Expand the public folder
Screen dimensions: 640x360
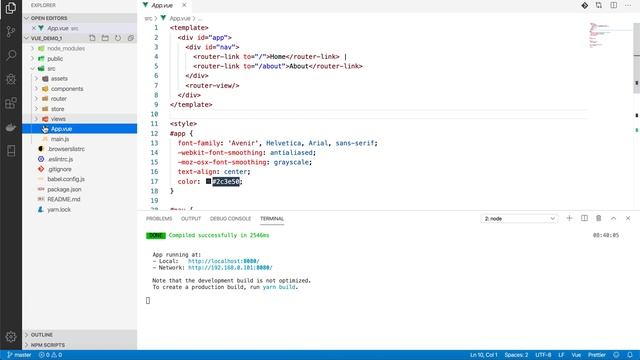pos(80,58)
